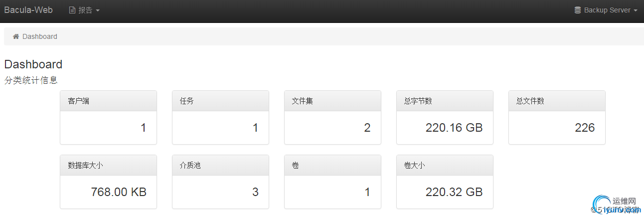Click the Dashboard page heading

33,64
